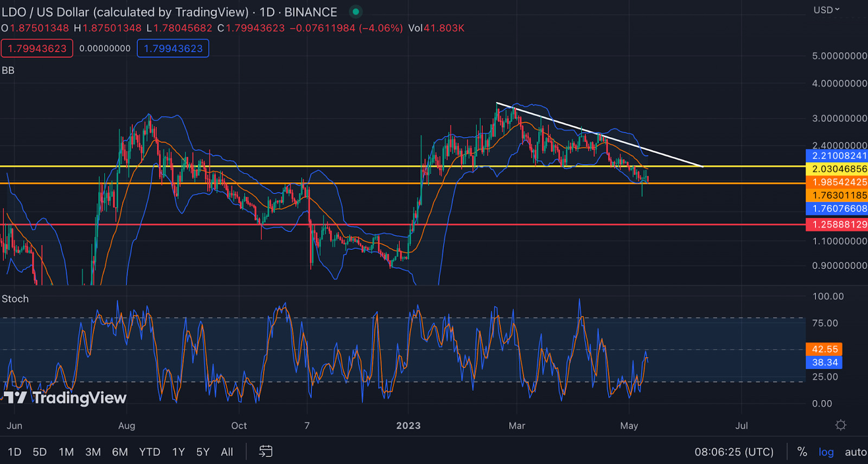Select the 1M time range

(66, 452)
